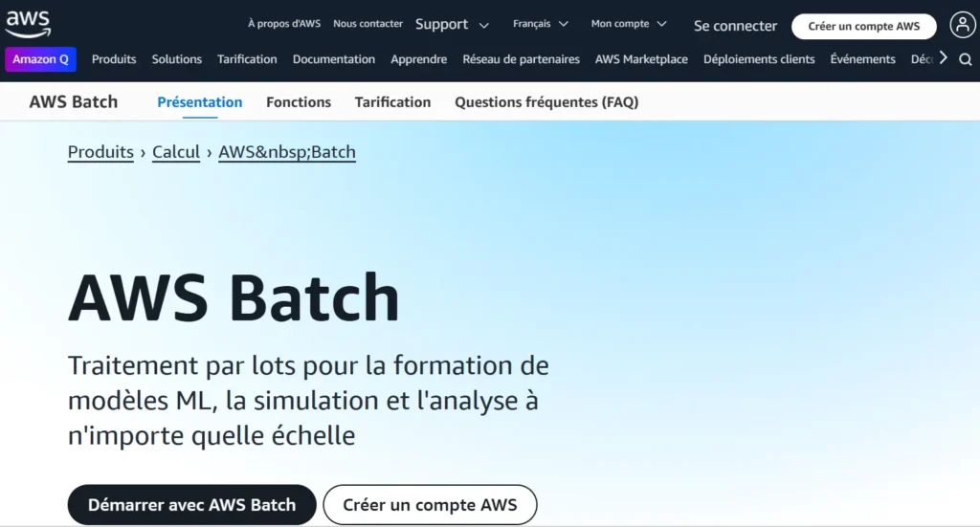Image resolution: width=980 pixels, height=527 pixels.
Task: Click the À propos d'AWS link
Action: pos(284,24)
